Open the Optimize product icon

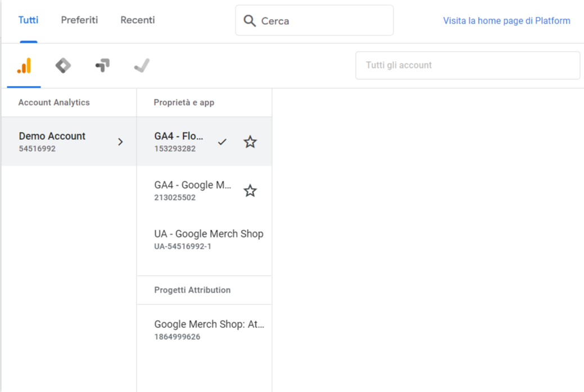tap(102, 66)
